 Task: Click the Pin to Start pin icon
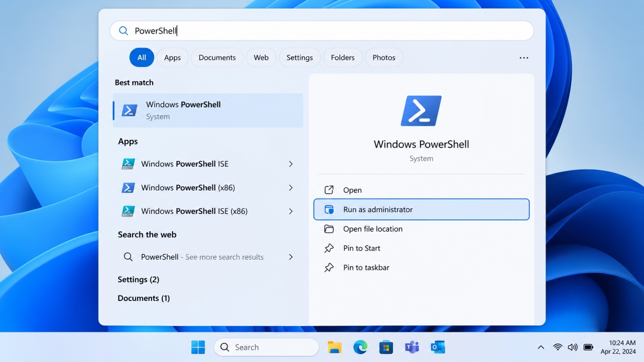[x=329, y=248]
